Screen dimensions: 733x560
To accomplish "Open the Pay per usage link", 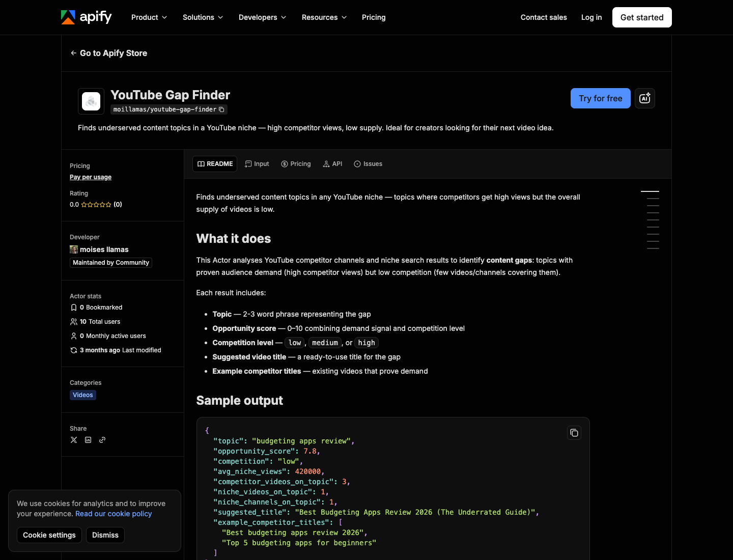I will 91,177.
